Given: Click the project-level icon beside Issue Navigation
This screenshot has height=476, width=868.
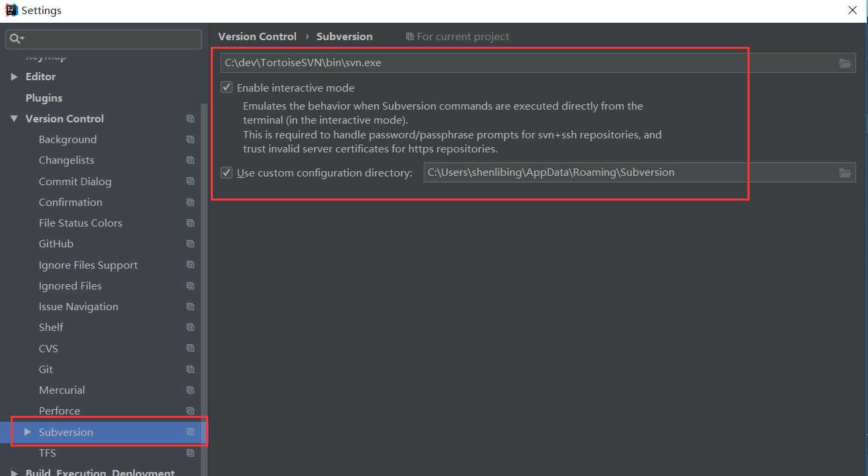Looking at the screenshot, I should tap(190, 306).
